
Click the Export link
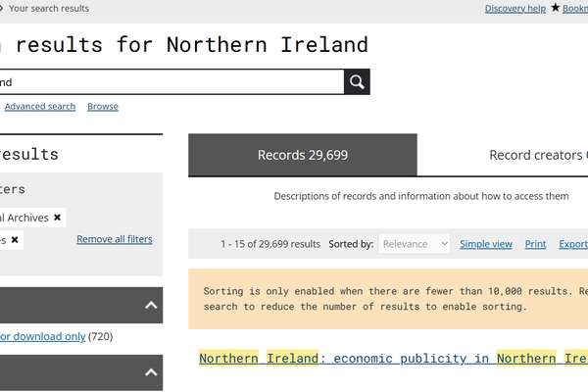573,244
